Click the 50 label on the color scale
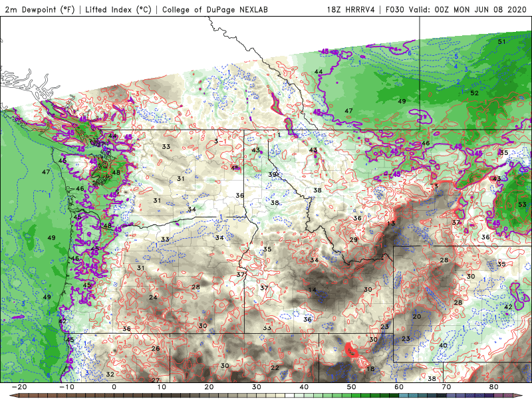532x399 pixels. click(x=352, y=387)
